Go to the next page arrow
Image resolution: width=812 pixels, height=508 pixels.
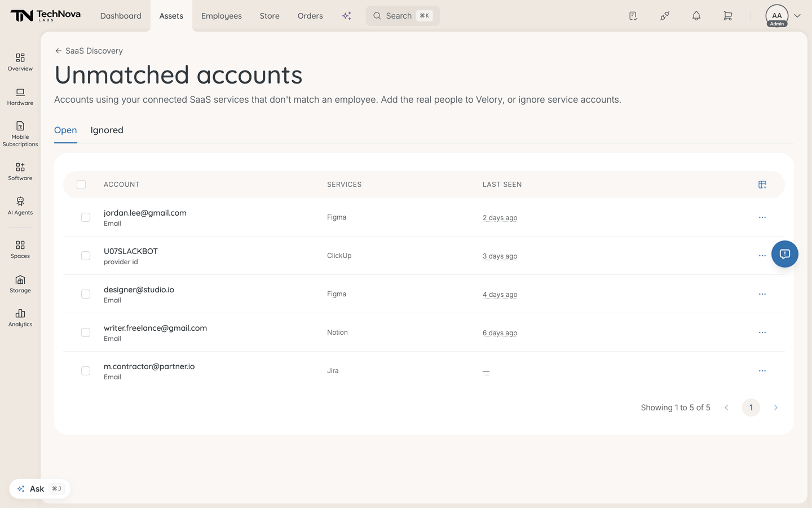776,408
